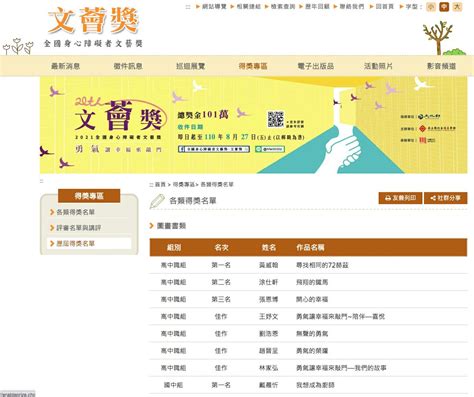474x397 pixels.
Task: Click the 文薈獎 site logo
Action: coord(93,27)
